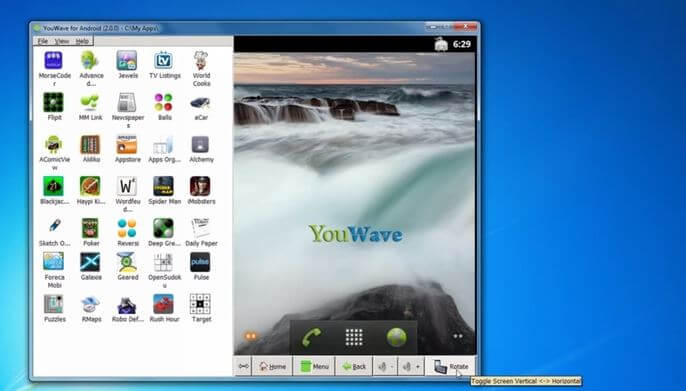Viewport: 686px width, 391px height.
Task: Open the View menu
Action: tap(62, 41)
